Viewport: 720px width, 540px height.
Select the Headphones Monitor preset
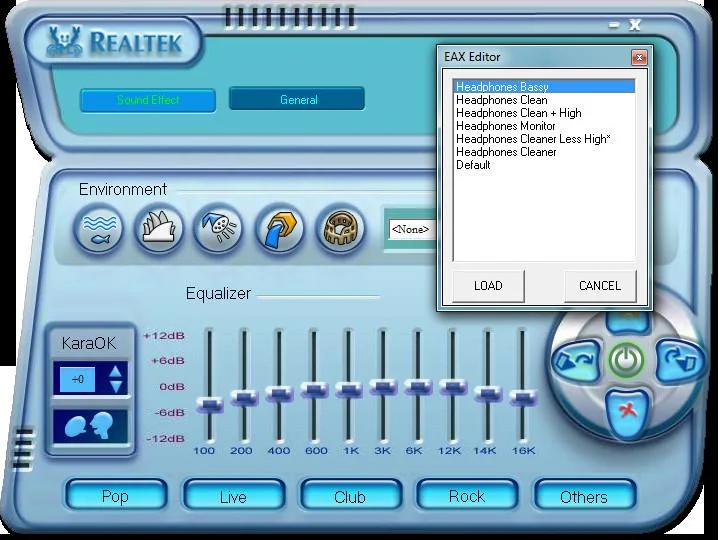pos(545,126)
